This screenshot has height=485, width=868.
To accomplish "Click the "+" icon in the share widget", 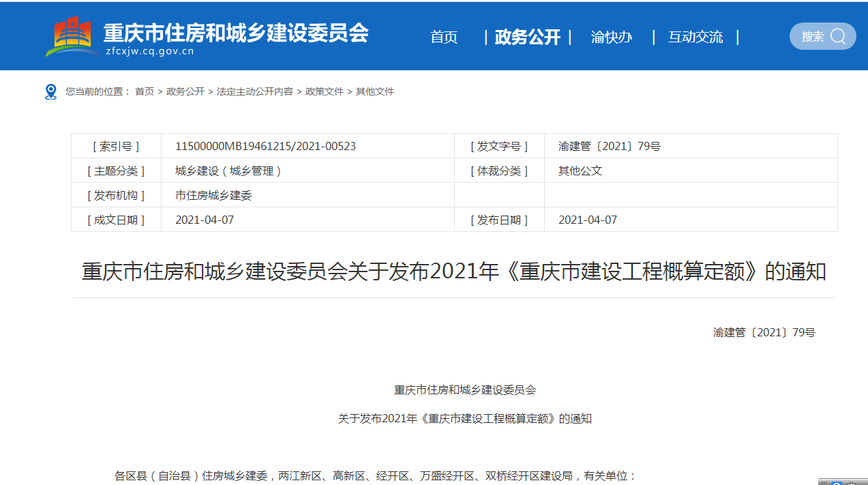I will click(851, 483).
